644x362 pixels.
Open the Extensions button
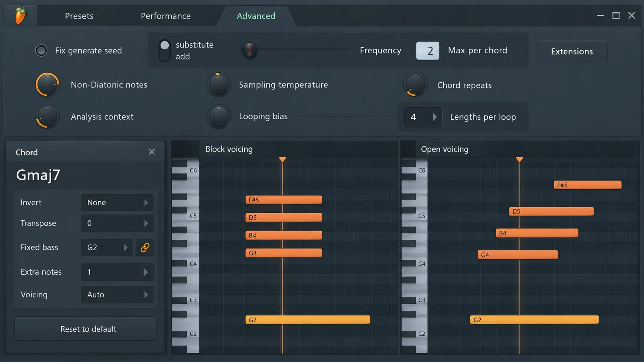pos(572,51)
